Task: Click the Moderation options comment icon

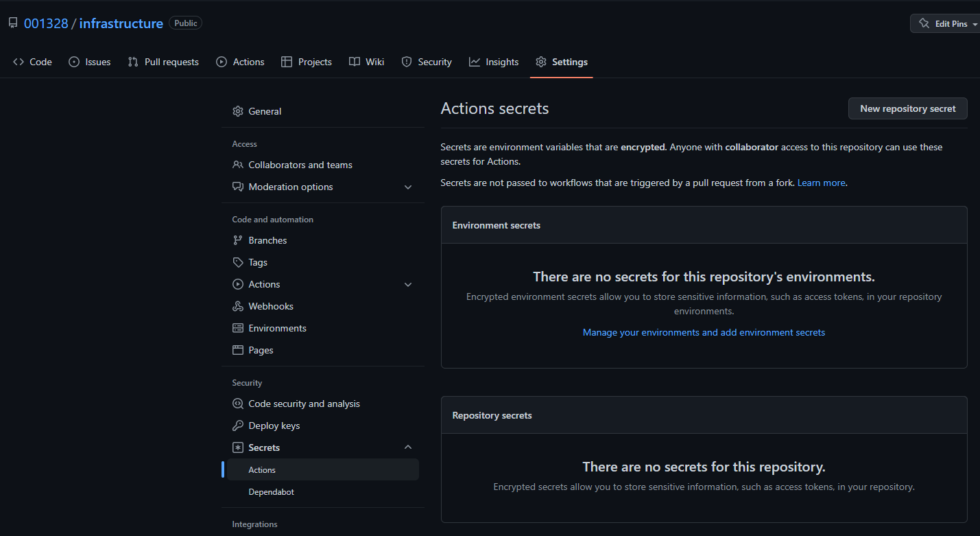Action: [238, 187]
